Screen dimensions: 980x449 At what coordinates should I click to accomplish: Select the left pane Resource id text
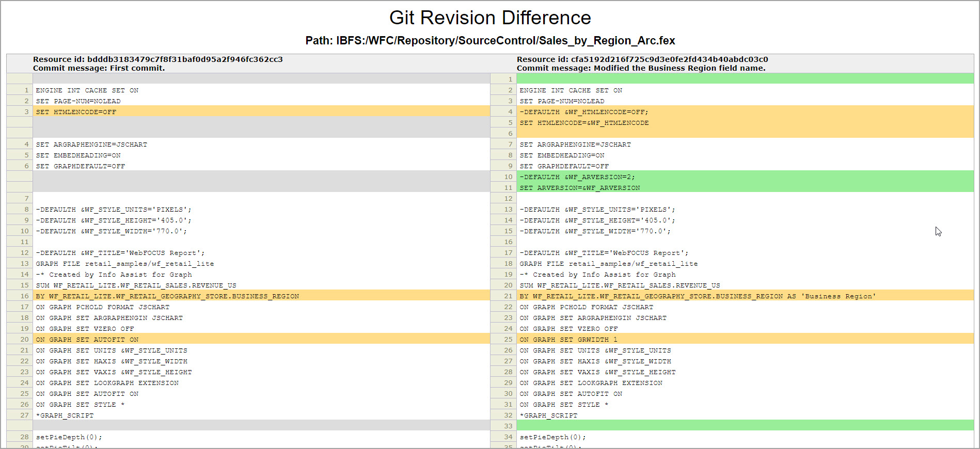157,59
